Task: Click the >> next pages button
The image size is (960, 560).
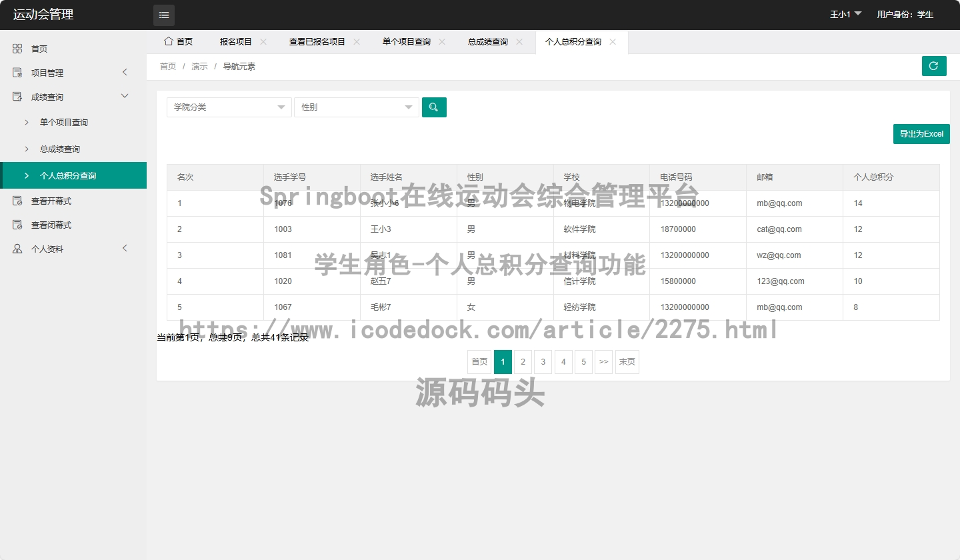Action: 603,362
